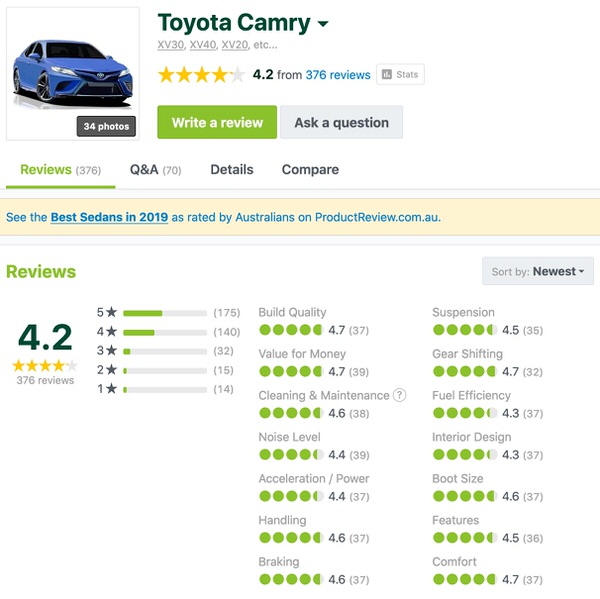The width and height of the screenshot is (600, 599).
Task: Open the XV30 model link
Action: tap(171, 45)
